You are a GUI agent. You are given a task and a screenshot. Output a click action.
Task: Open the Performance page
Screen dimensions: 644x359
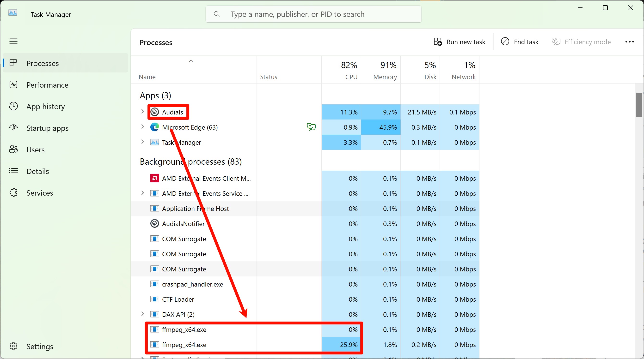(66, 85)
